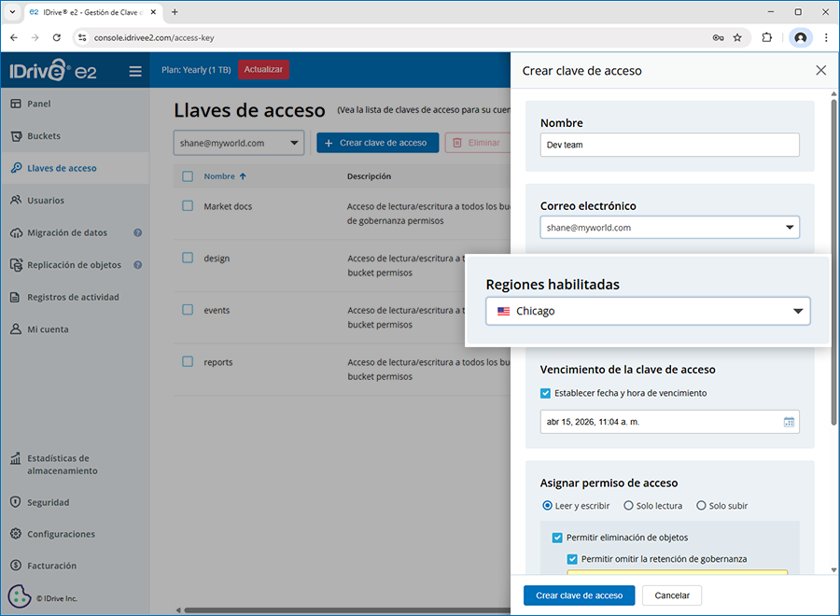Close the Crear clave de acceso panel
This screenshot has height=616, width=840.
[820, 71]
